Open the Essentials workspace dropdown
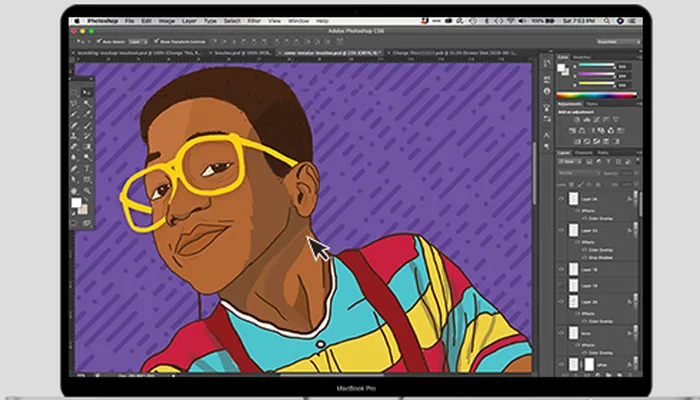 pyautogui.click(x=619, y=42)
